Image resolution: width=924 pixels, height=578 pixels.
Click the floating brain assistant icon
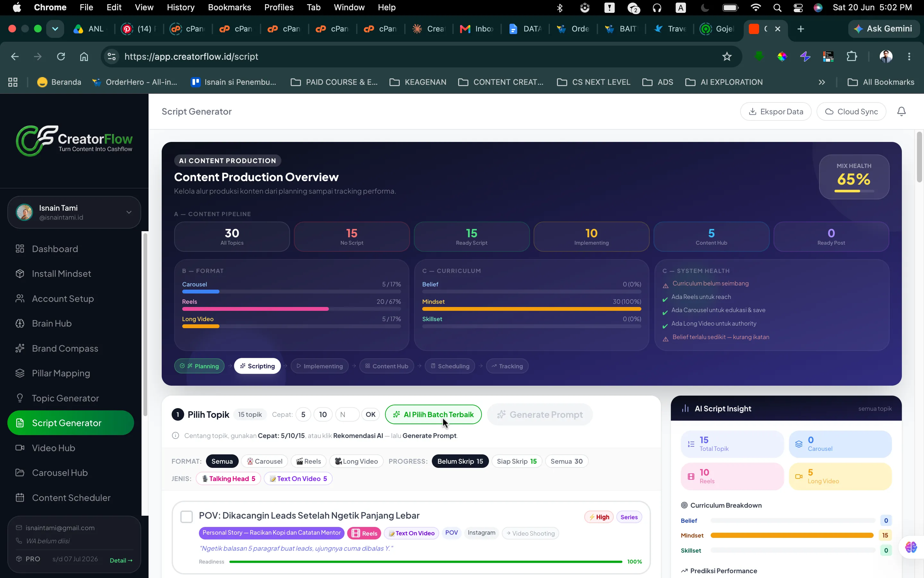(x=912, y=547)
